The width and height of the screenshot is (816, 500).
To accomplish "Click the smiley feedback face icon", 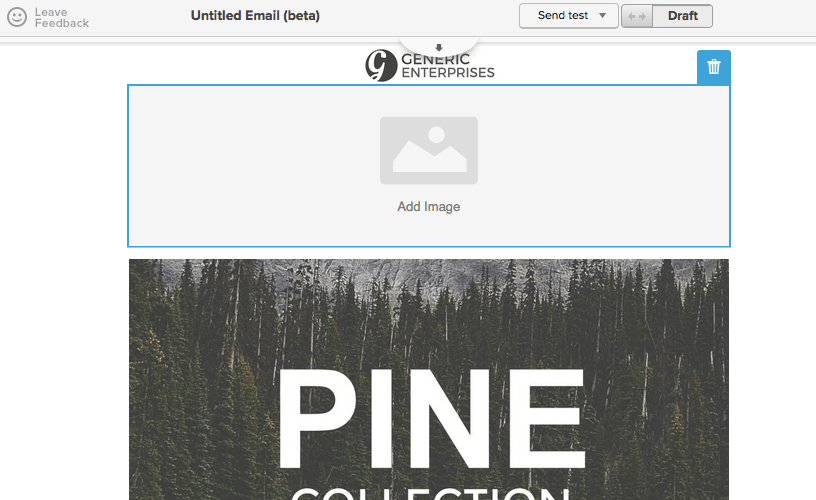I will [x=17, y=17].
